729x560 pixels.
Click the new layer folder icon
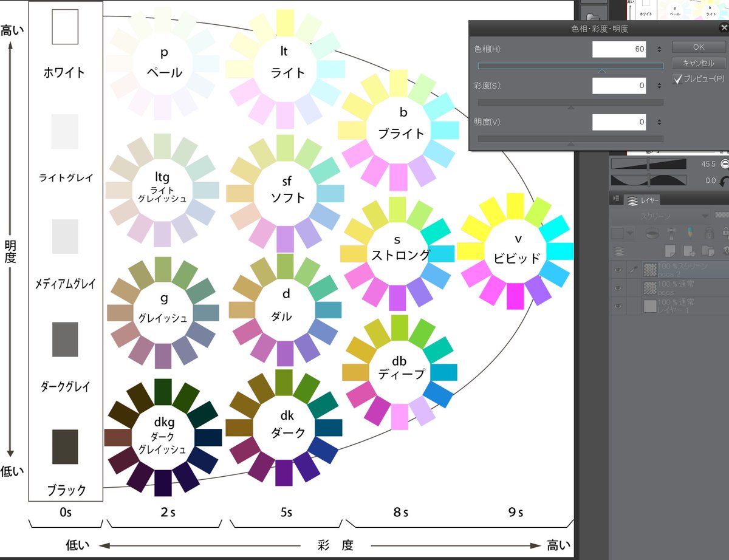709,250
